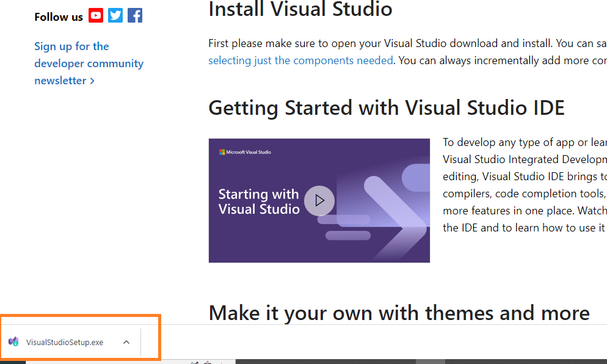Sign up for the developer community newsletter

click(x=89, y=63)
